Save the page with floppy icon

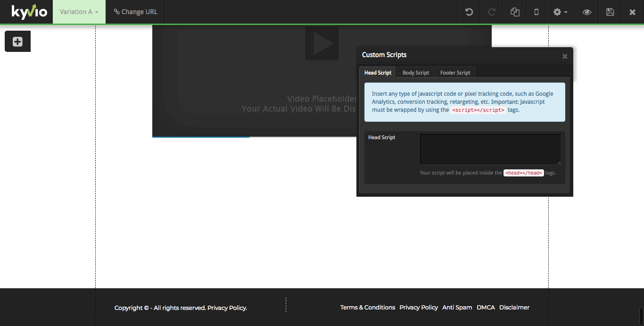click(x=610, y=12)
